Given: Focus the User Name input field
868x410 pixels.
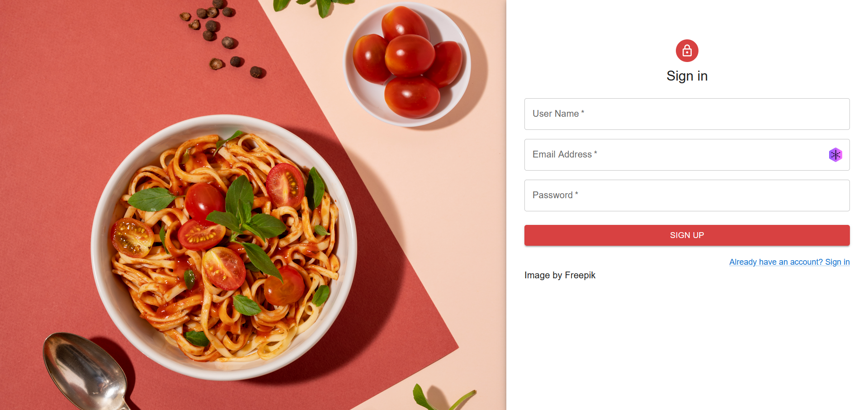Looking at the screenshot, I should tap(687, 114).
